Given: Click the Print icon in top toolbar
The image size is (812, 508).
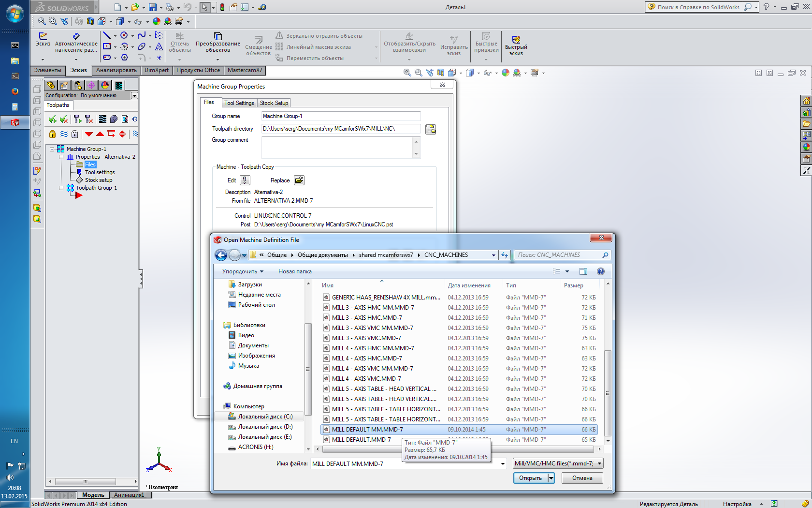Looking at the screenshot, I should click(x=170, y=7).
